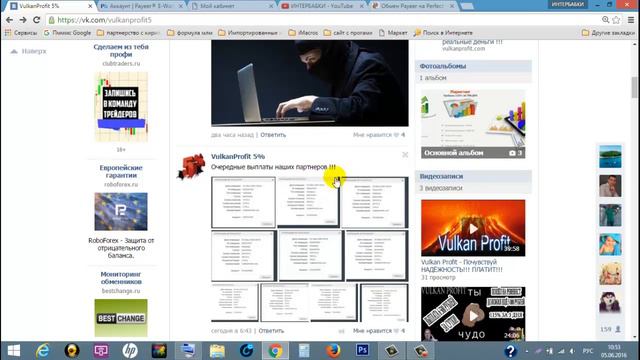
Task: Expand the партнерство bookmark folder
Action: (x=129, y=33)
